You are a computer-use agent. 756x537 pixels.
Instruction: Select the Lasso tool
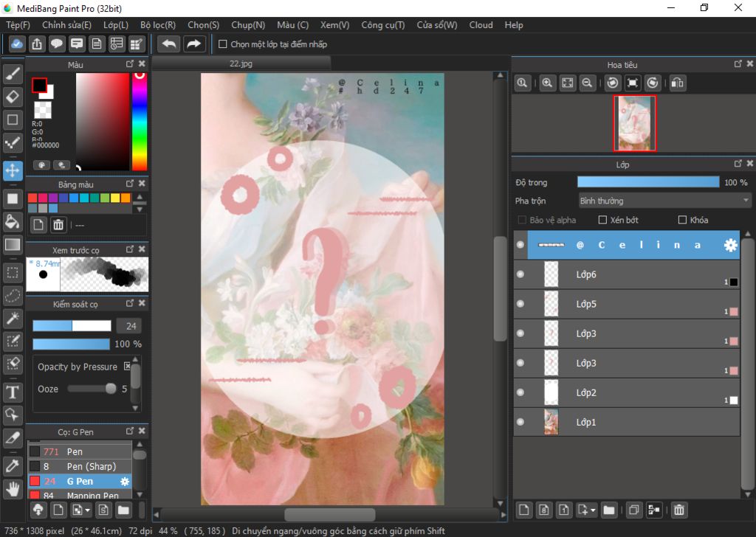[13, 295]
